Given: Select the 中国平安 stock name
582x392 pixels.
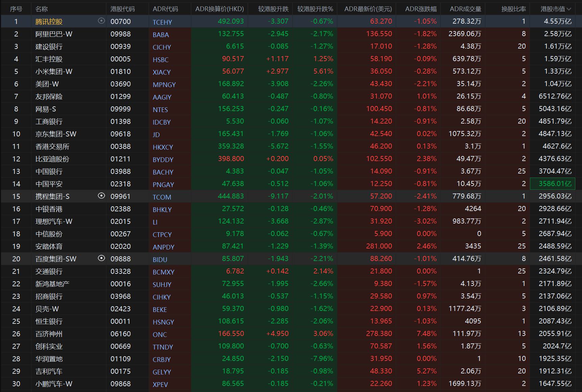Looking at the screenshot, I should (49, 184).
